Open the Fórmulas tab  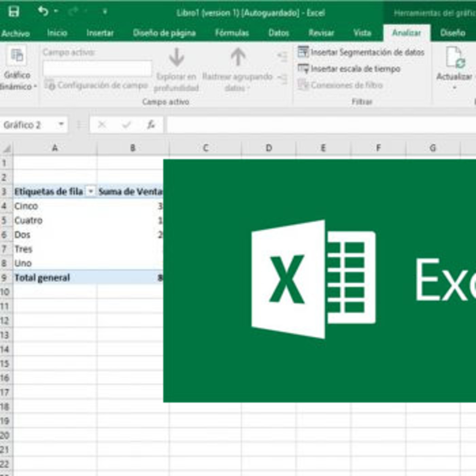coord(232,33)
